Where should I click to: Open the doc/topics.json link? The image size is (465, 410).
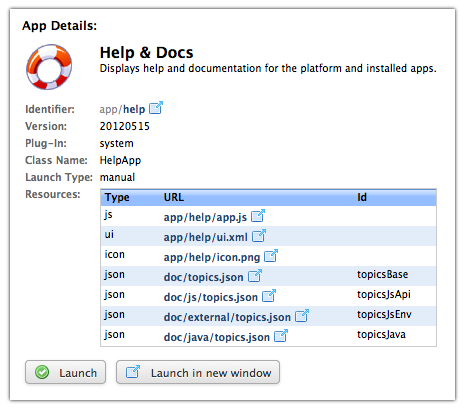coord(203,277)
